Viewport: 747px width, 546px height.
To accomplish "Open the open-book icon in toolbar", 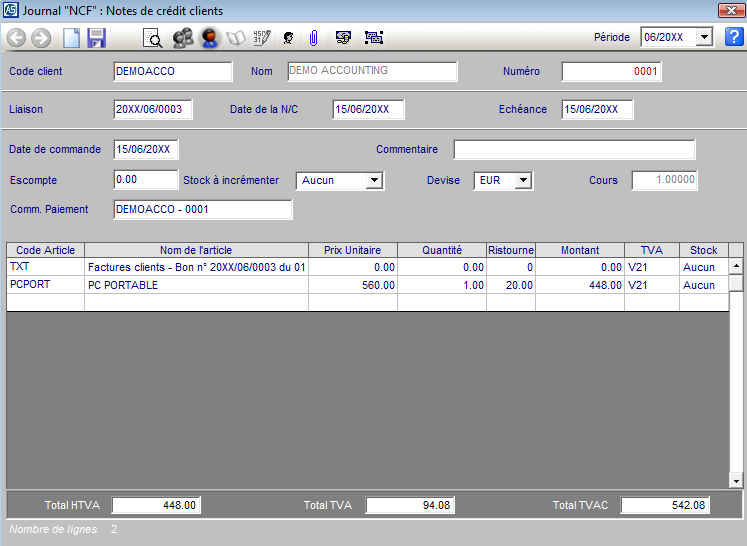I will pyautogui.click(x=236, y=38).
